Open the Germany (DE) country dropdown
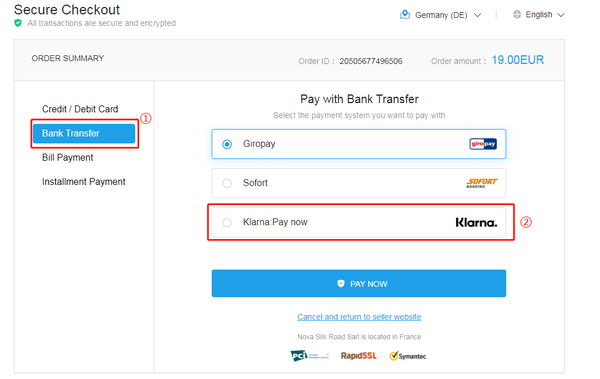This screenshot has height=379, width=600. pyautogui.click(x=440, y=15)
